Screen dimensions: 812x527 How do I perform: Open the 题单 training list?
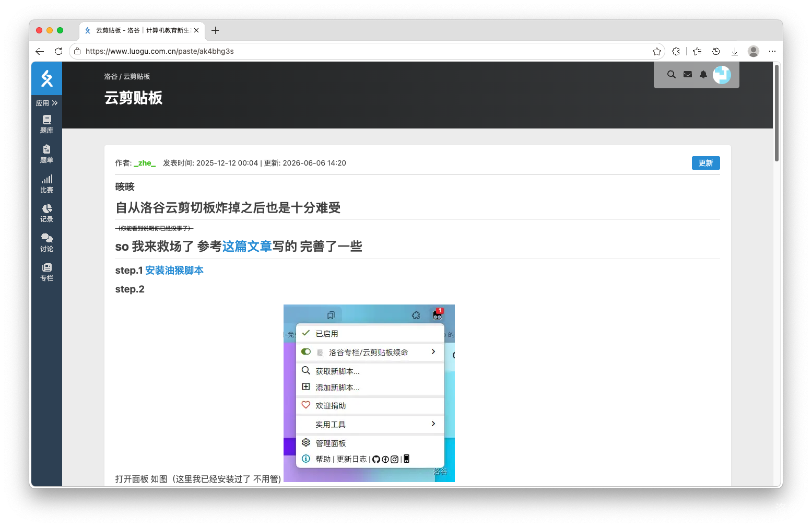[x=47, y=154]
